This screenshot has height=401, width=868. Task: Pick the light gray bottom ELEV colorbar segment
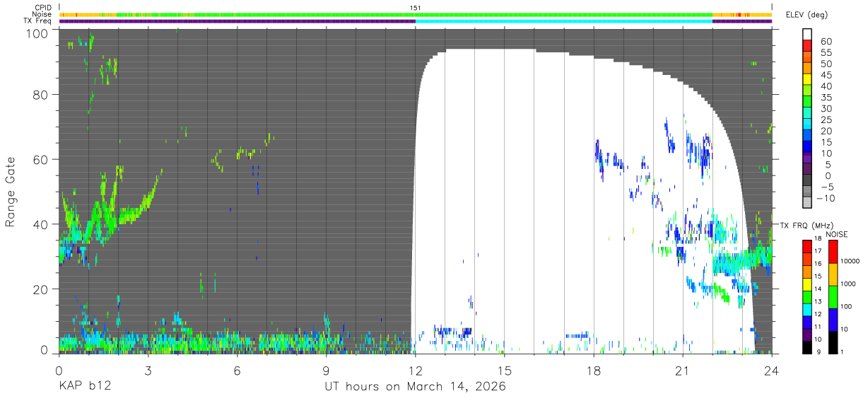tap(807, 204)
